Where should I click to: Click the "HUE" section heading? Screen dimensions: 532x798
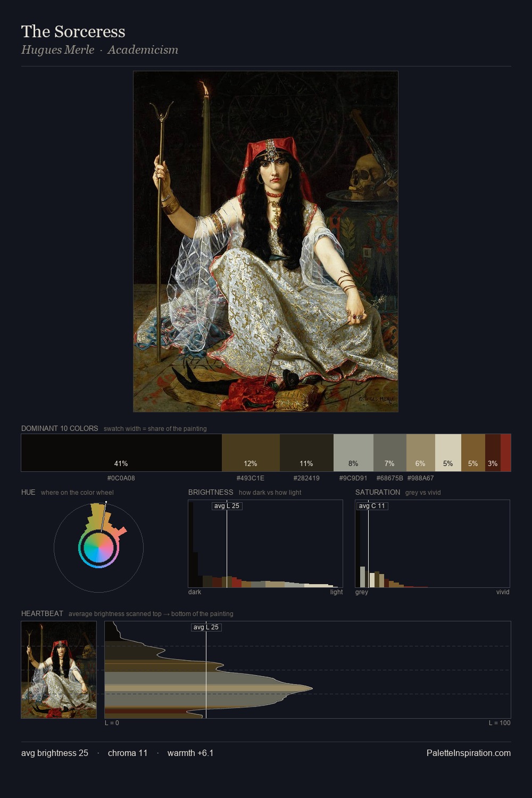(x=28, y=492)
